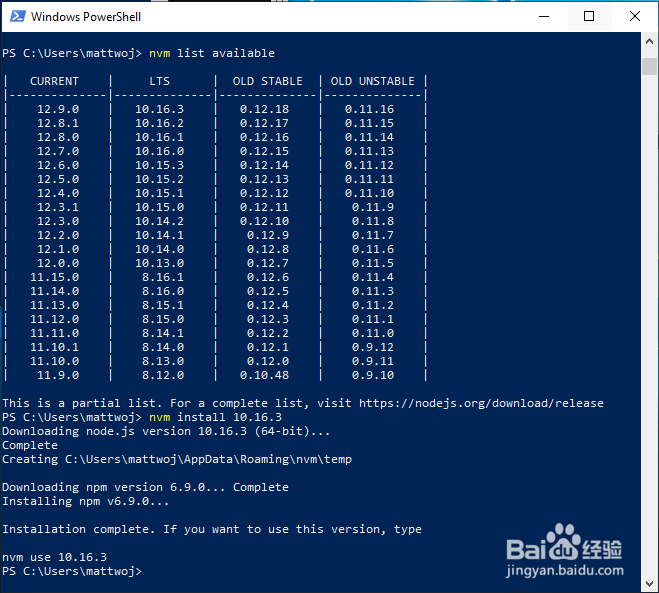The image size is (659, 593).
Task: Click version 8.15.0 in the table
Action: click(x=163, y=319)
